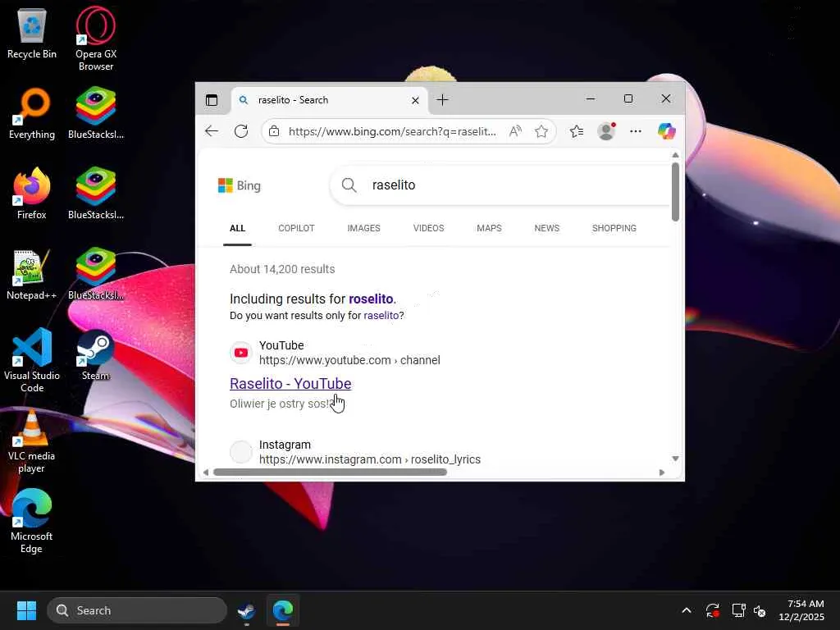
Task: Select the BlueStacks icon beside Notepad++
Action: (x=96, y=274)
